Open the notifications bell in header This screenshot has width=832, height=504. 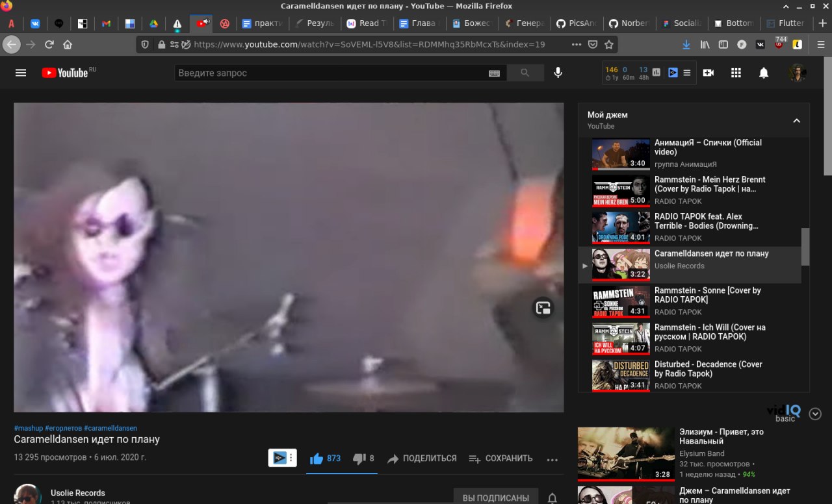pos(764,73)
